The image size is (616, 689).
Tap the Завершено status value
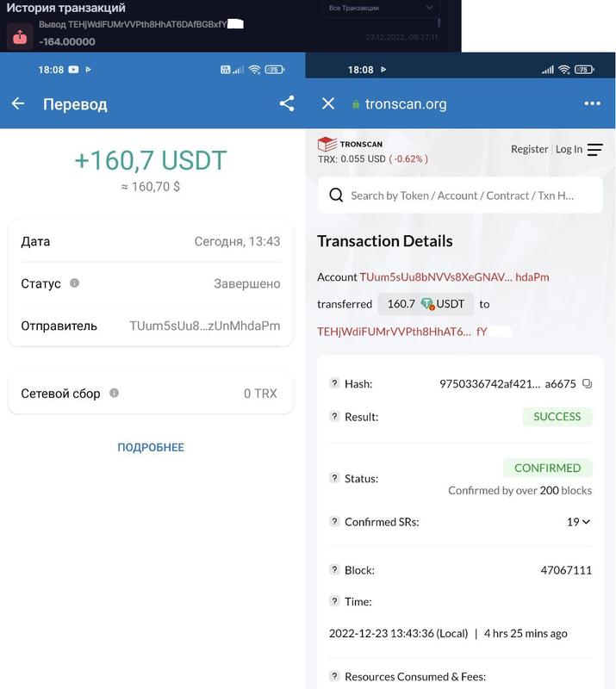coord(246,283)
